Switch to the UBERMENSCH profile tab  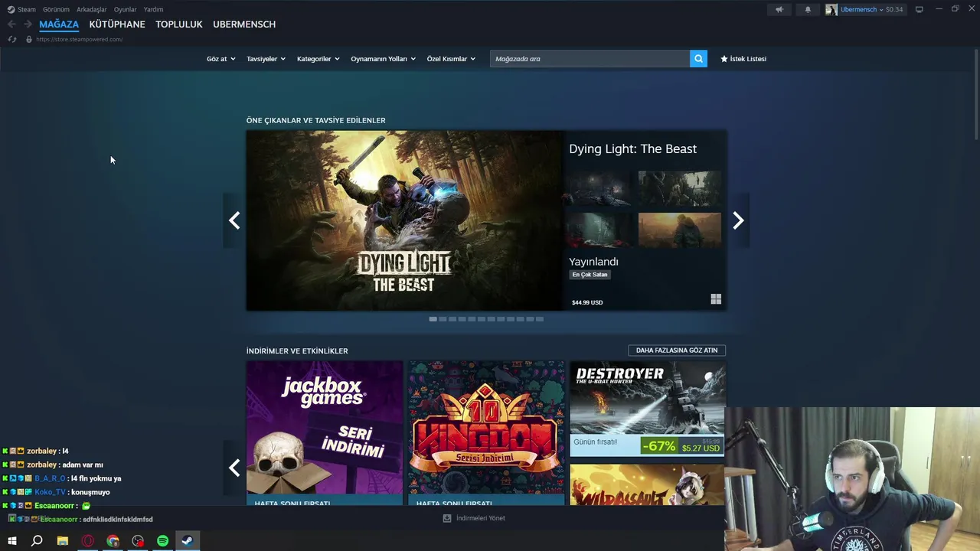tap(244, 24)
